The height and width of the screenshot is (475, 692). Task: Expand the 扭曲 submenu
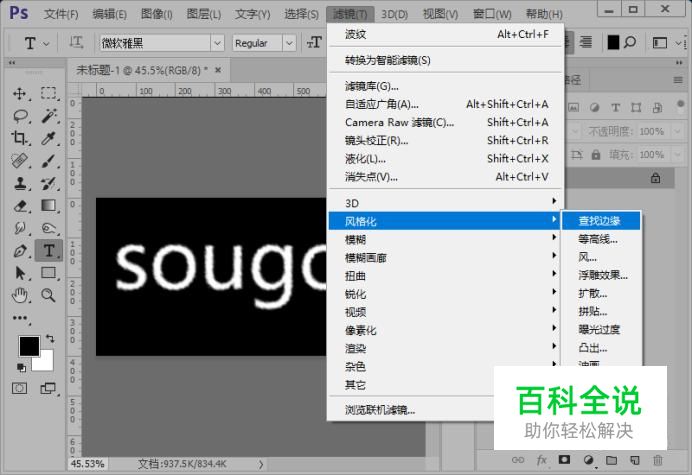[x=445, y=276]
